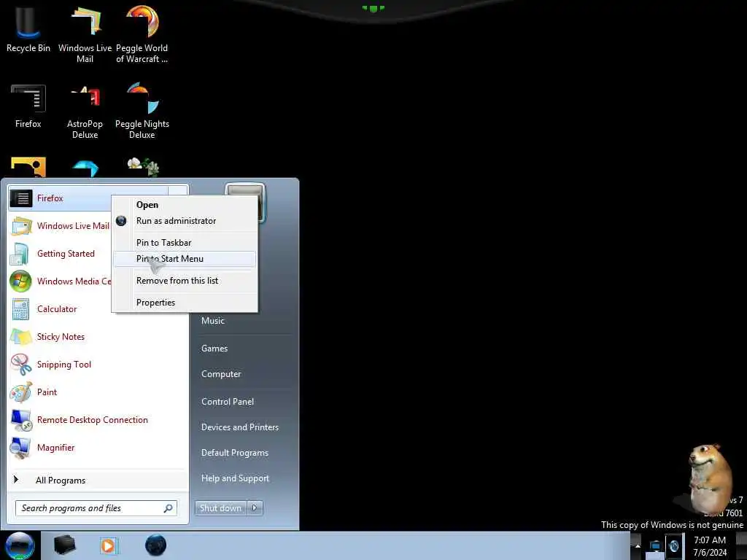The image size is (747, 560).
Task: Expand Shut down options arrow
Action: pos(255,508)
